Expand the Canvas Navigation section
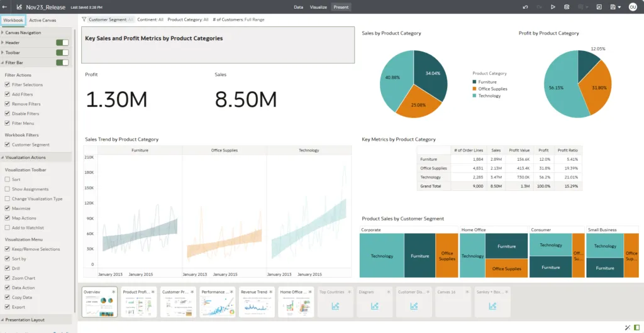Image resolution: width=644 pixels, height=333 pixels. point(3,33)
